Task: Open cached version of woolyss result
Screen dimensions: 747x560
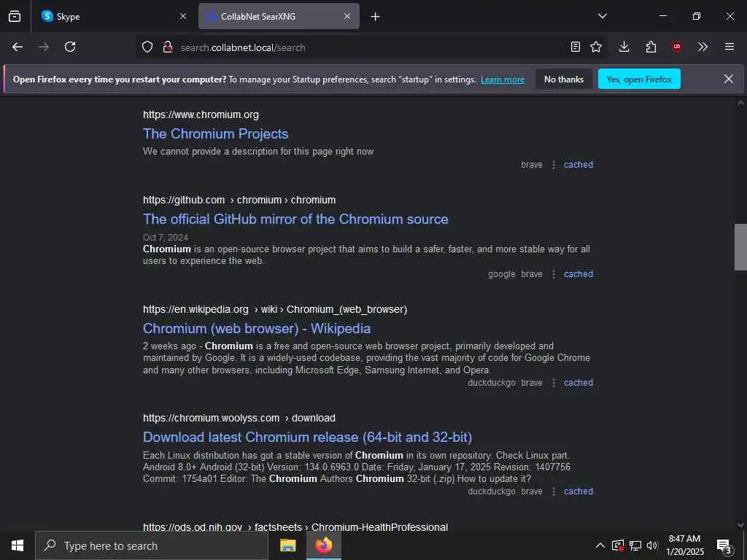Action: click(x=578, y=491)
